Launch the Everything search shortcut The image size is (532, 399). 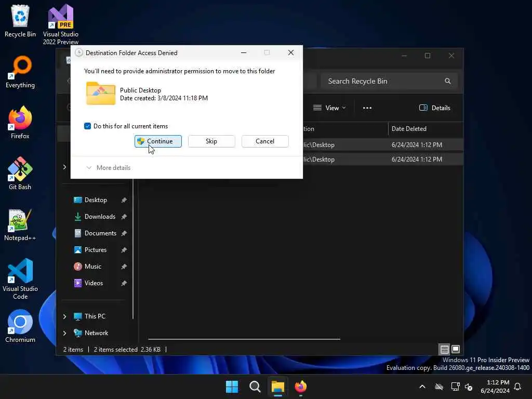coord(20,72)
